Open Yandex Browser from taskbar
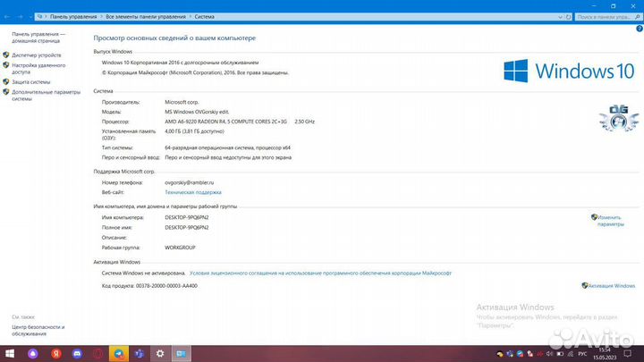The width and height of the screenshot is (644, 362). [56, 353]
